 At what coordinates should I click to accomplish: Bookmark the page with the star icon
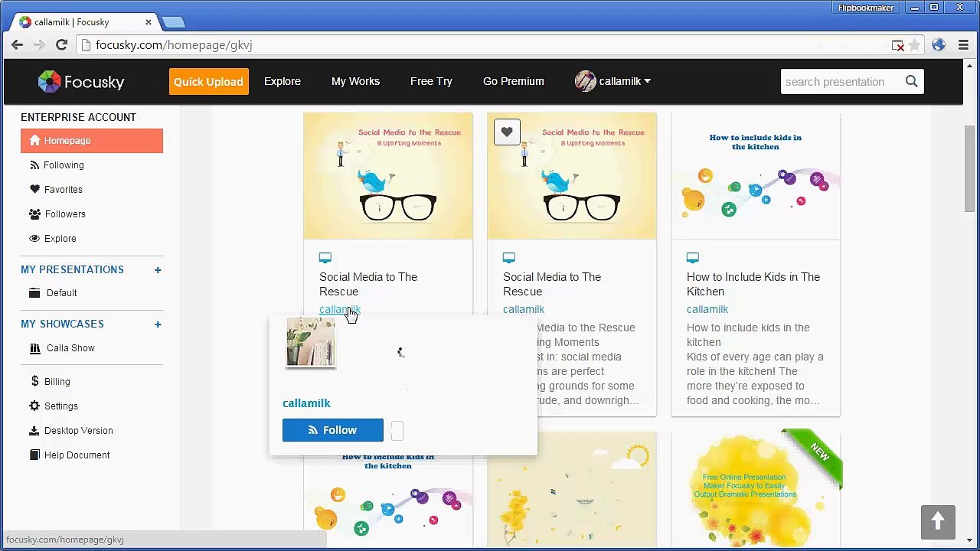pos(915,45)
